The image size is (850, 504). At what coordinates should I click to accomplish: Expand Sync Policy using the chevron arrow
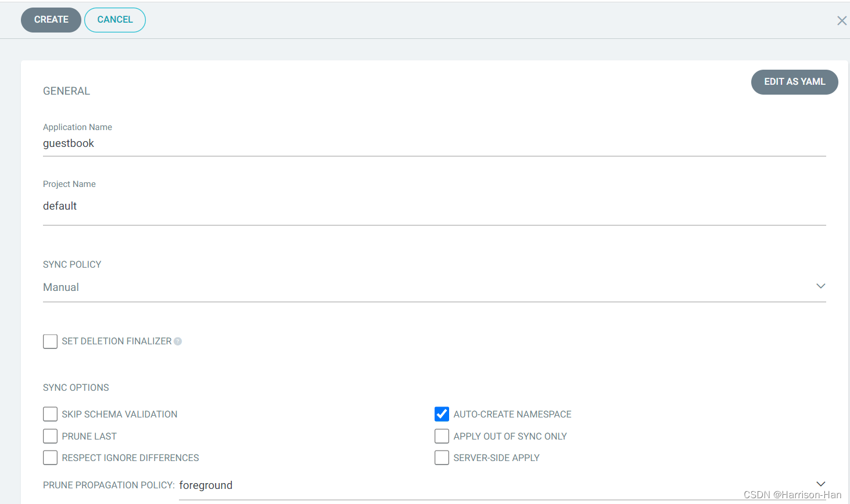[820, 286]
